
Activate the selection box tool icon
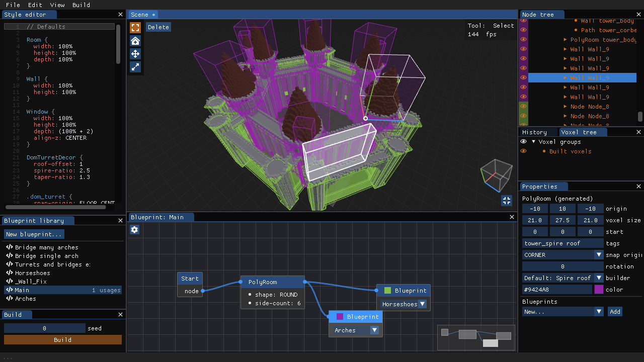point(135,28)
